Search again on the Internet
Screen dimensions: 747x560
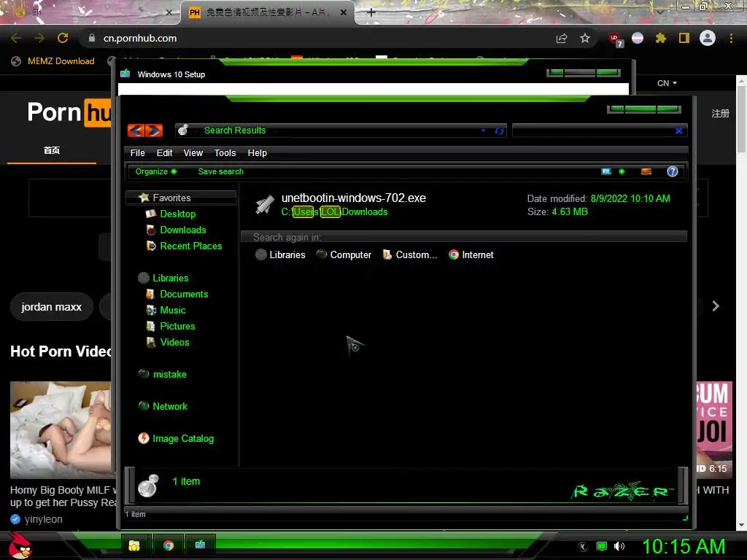(x=471, y=254)
